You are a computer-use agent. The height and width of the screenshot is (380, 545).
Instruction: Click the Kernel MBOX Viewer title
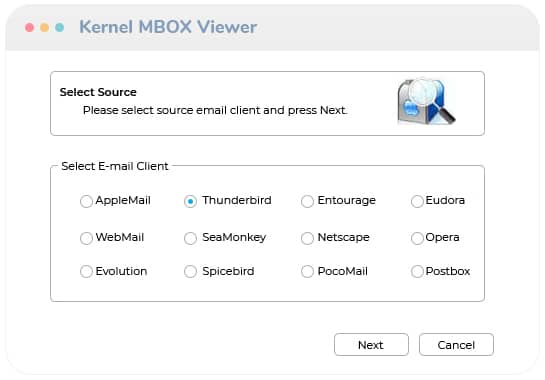coord(168,27)
